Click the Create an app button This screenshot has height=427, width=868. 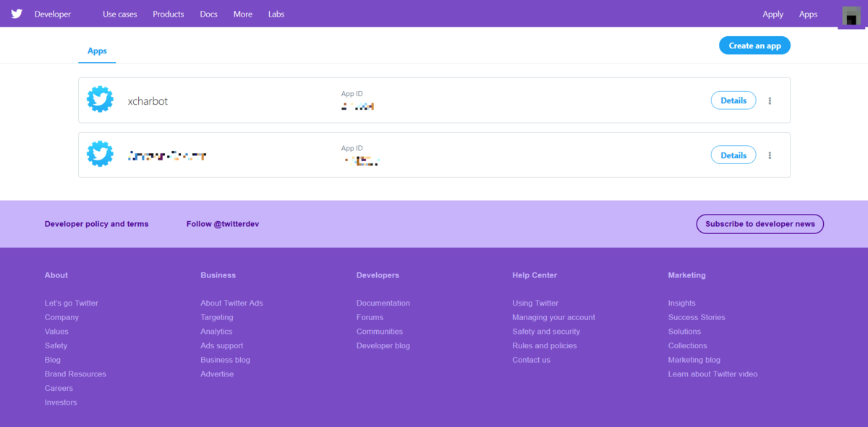754,46
